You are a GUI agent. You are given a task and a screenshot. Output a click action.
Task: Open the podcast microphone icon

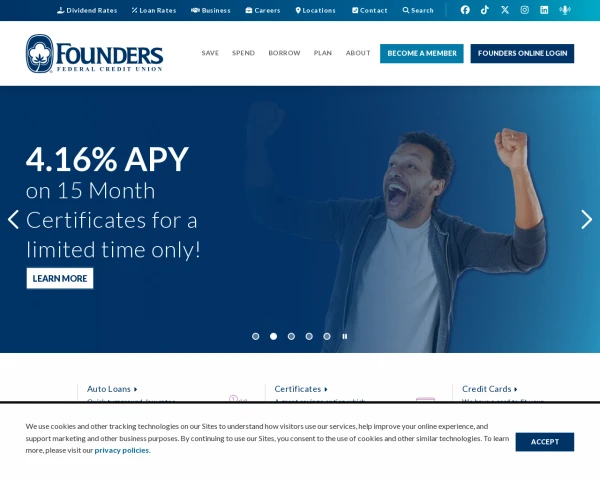pos(565,10)
